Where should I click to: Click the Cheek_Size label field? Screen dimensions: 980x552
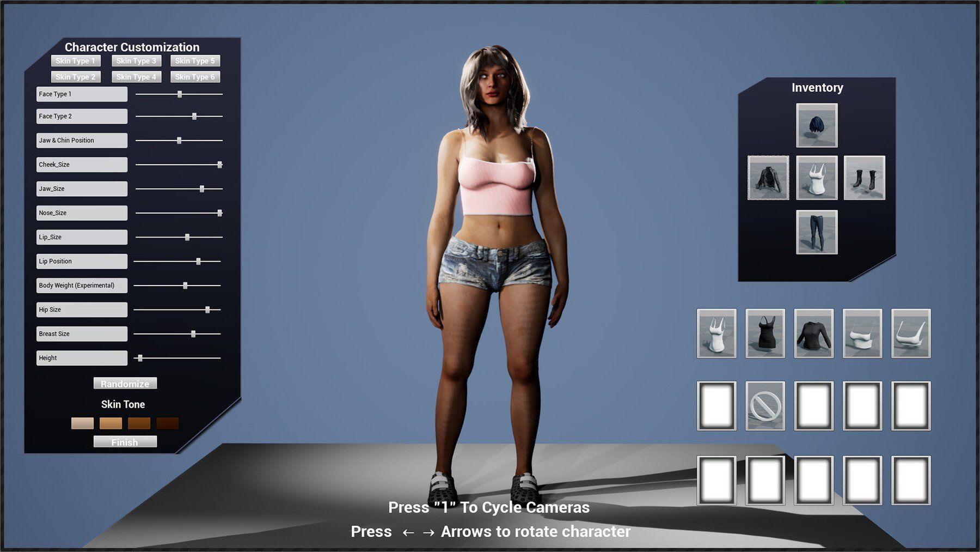[x=82, y=165]
